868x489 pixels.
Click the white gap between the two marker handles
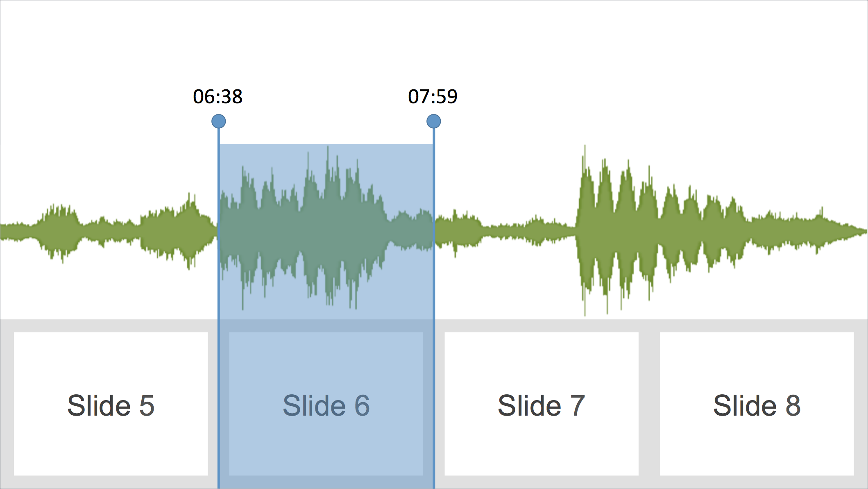[326, 121]
